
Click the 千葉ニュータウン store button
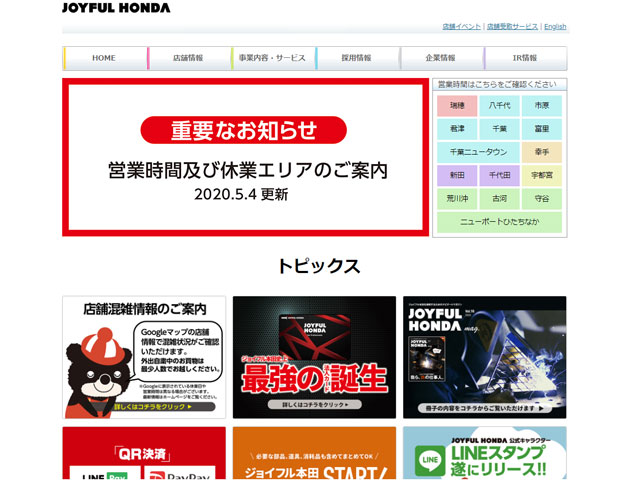[x=478, y=152]
